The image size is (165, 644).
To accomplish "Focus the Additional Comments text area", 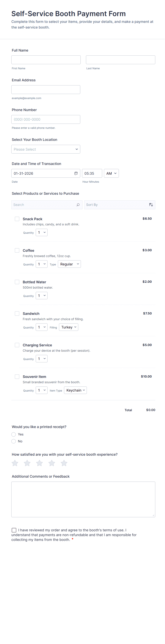I will (83, 499).
